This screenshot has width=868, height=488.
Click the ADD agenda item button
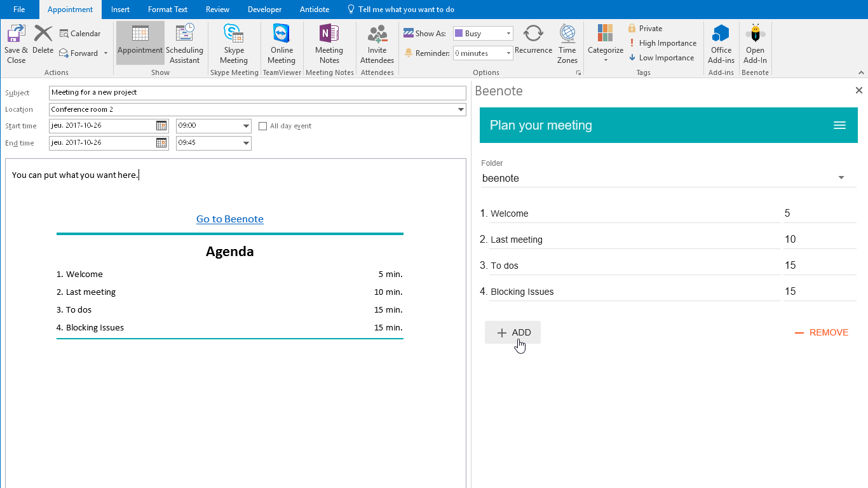pyautogui.click(x=513, y=332)
